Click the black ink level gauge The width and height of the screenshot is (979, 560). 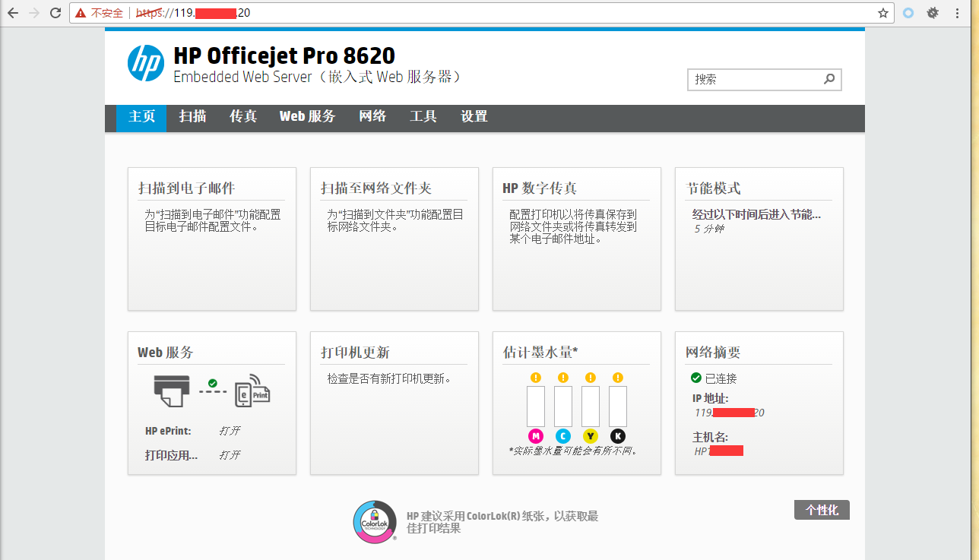[618, 407]
